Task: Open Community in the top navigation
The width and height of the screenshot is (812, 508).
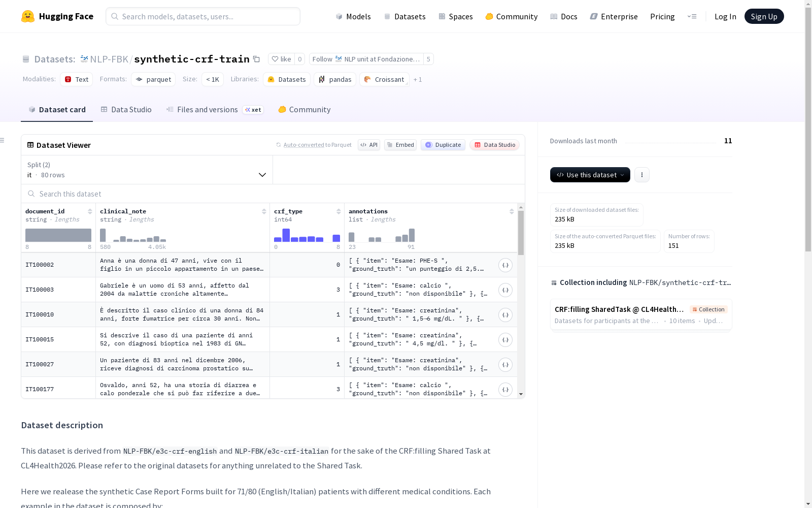Action: [x=512, y=16]
